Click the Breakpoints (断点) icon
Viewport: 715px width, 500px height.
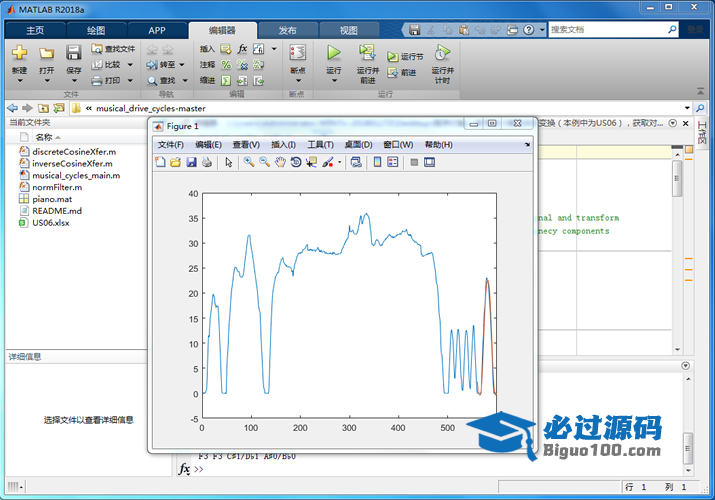298,52
